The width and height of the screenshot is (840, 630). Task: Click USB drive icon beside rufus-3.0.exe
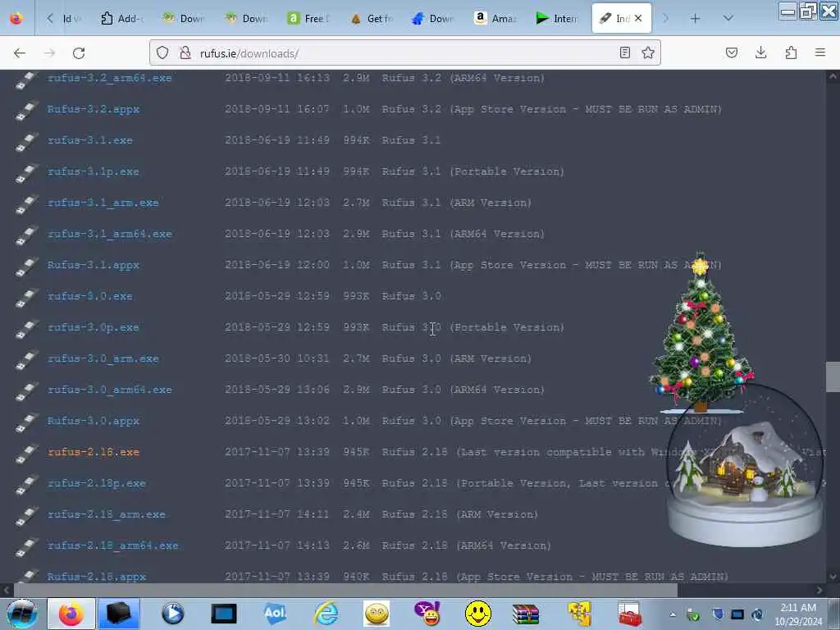pyautogui.click(x=25, y=298)
